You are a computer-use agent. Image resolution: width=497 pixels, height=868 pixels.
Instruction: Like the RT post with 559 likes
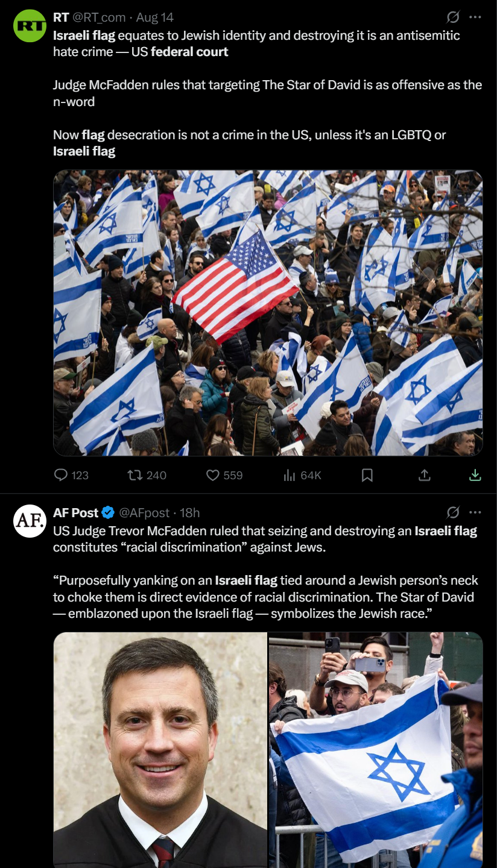click(x=224, y=475)
